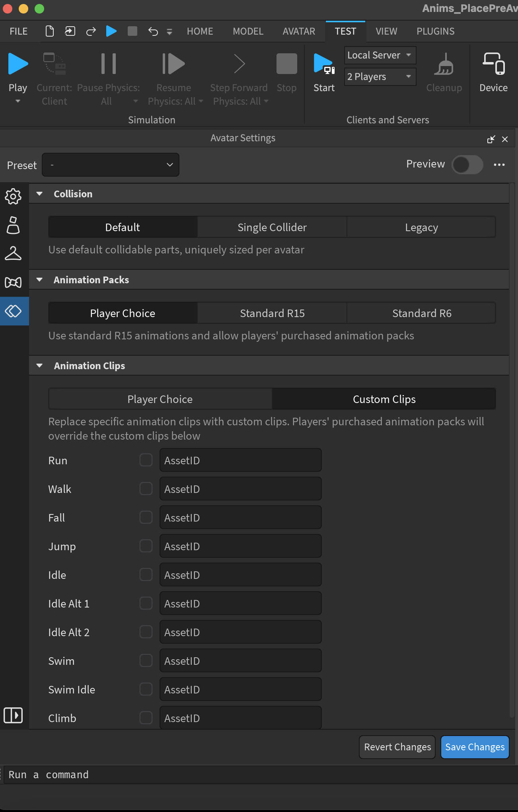Select the clothing hanger sidebar icon

[13, 253]
